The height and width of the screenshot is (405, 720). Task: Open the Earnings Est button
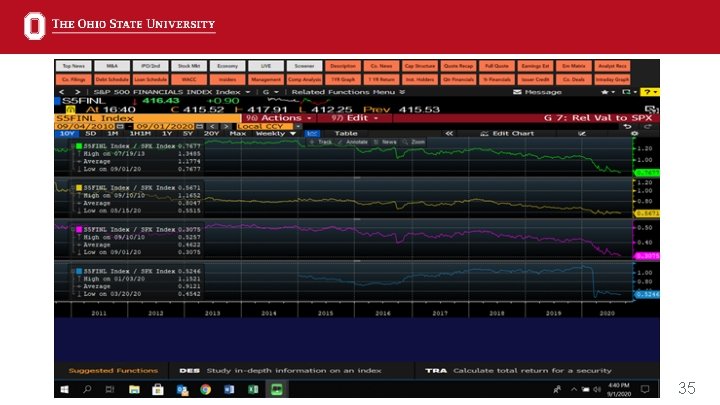[x=535, y=66]
